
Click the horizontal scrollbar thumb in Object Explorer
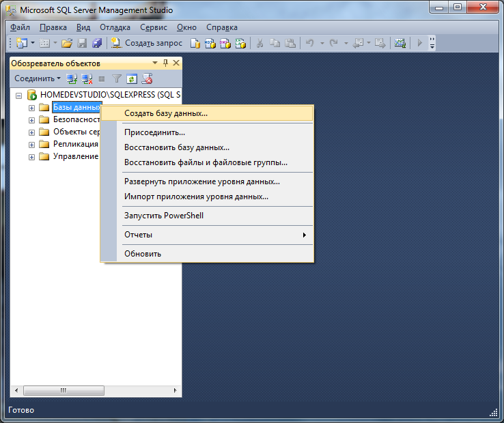point(64,390)
